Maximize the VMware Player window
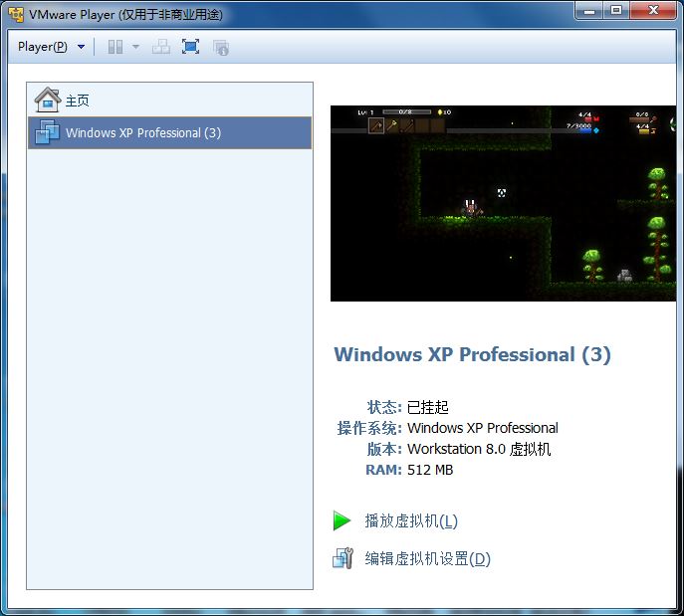This screenshot has width=684, height=616. [x=616, y=10]
